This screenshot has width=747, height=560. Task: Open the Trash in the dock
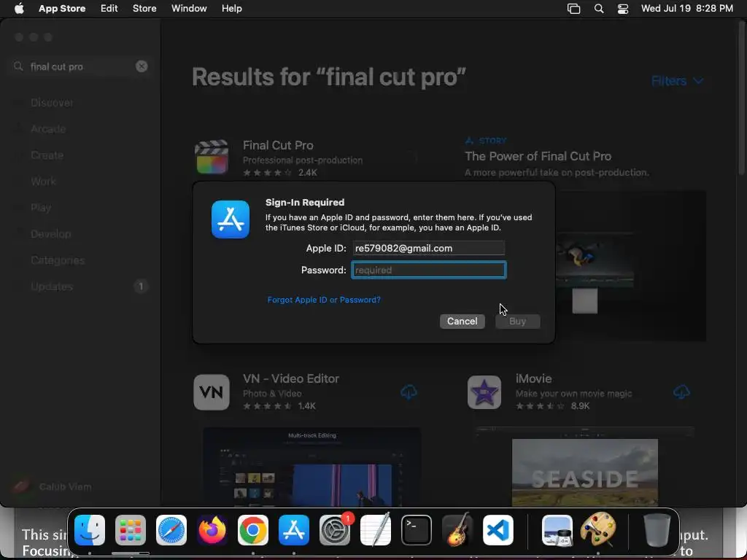[x=657, y=530]
